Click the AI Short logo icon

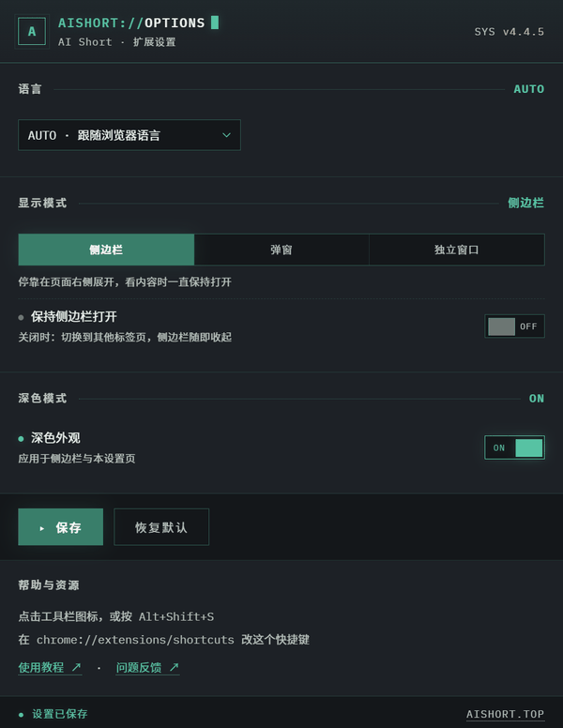(32, 32)
